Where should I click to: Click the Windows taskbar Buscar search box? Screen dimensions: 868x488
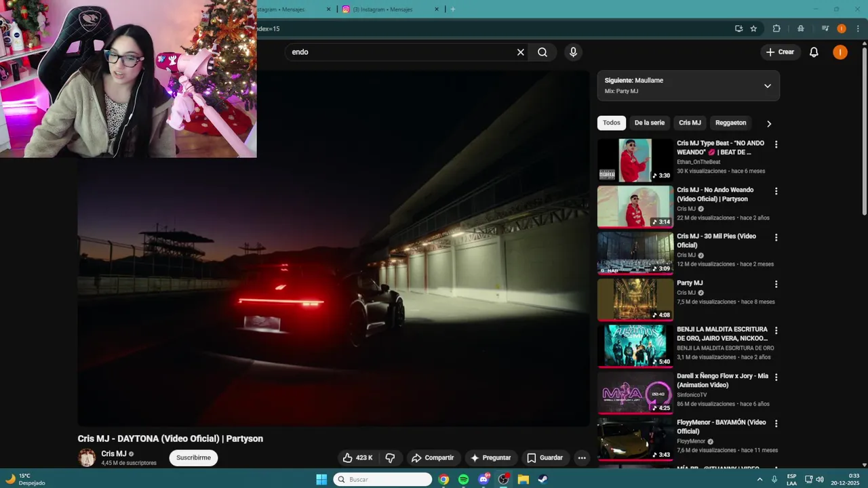pos(382,479)
